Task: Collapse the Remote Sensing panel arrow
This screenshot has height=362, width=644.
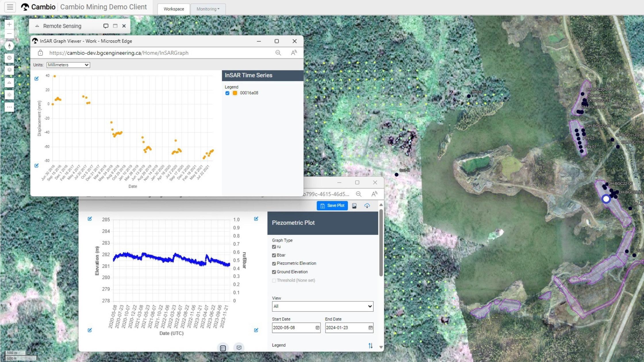Action: 37,26
